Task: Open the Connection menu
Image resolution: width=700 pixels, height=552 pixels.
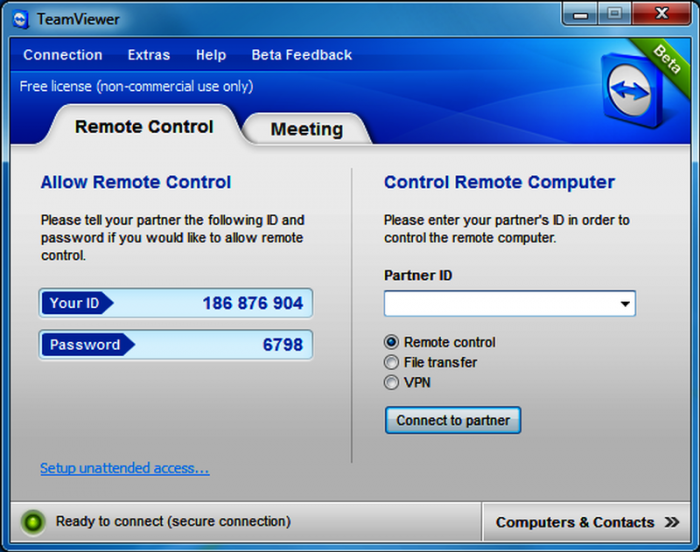Action: click(62, 55)
